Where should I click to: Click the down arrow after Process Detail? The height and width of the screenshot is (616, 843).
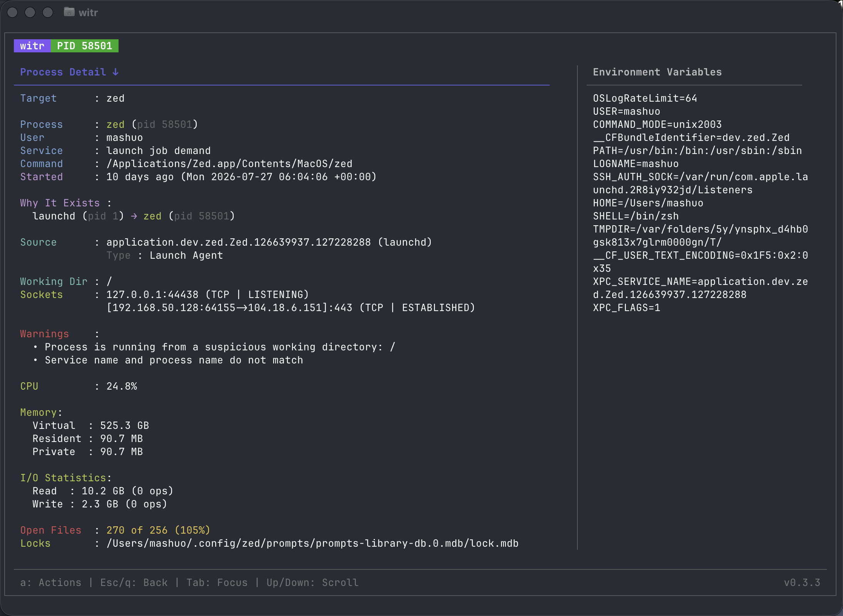115,72
